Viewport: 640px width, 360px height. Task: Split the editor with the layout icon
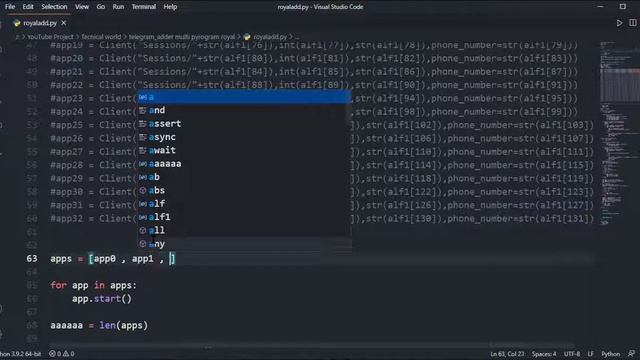[632, 23]
